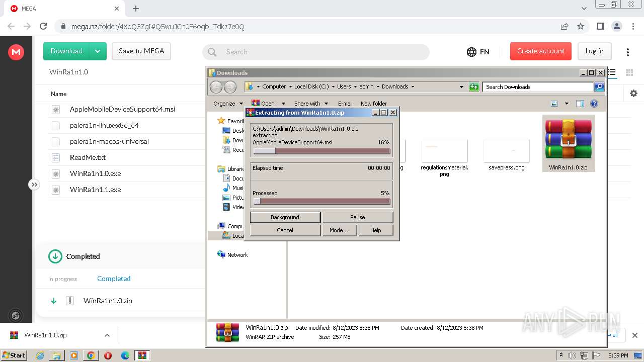
Task: Click E-mail in the Explorer toolbar
Action: [x=345, y=104]
